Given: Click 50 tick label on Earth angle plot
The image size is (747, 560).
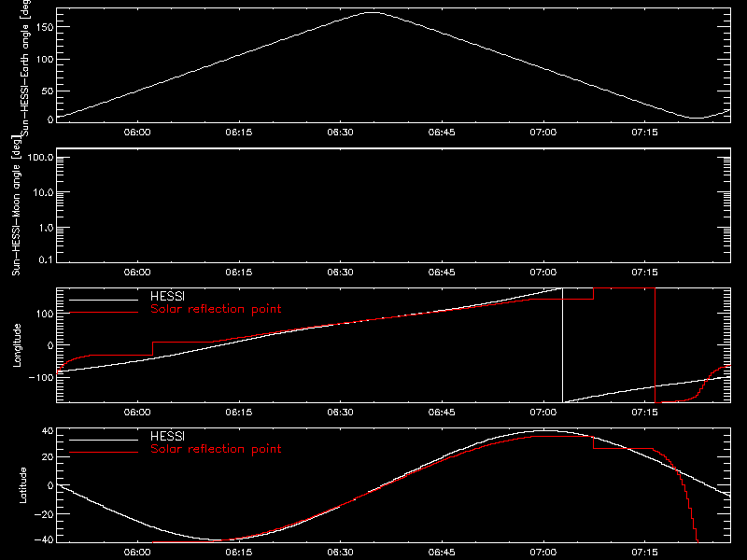Looking at the screenshot, I should [x=48, y=91].
